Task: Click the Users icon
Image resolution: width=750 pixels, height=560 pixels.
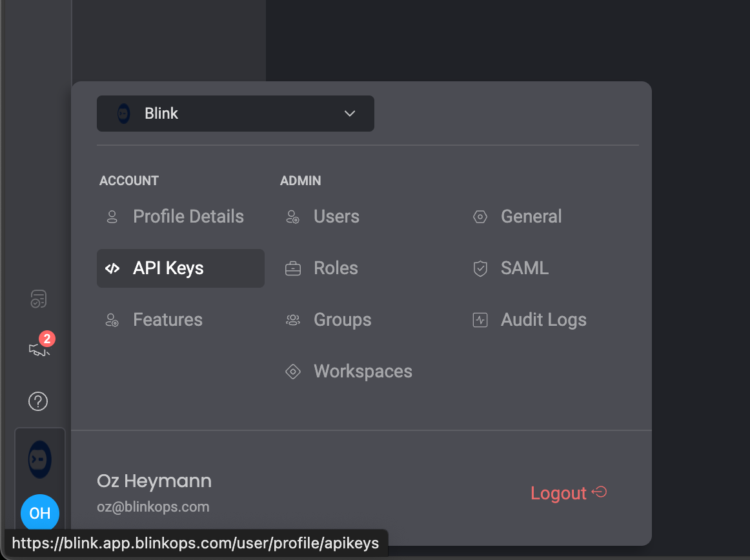Action: (293, 217)
